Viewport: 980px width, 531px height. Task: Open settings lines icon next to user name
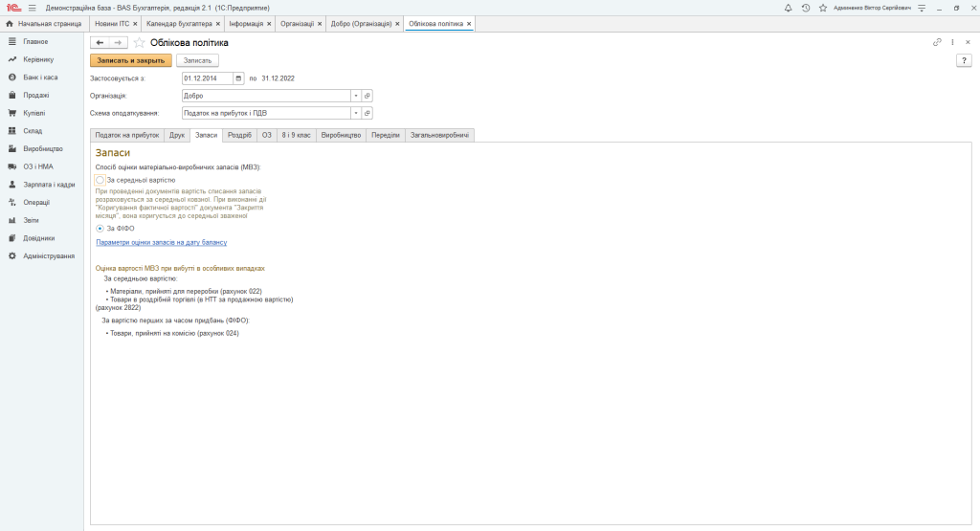[x=922, y=8]
